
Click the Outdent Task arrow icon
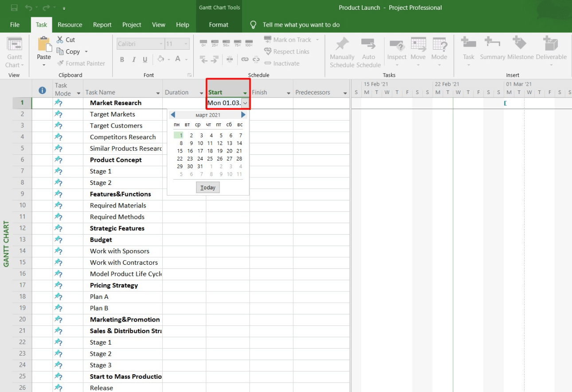(x=204, y=59)
